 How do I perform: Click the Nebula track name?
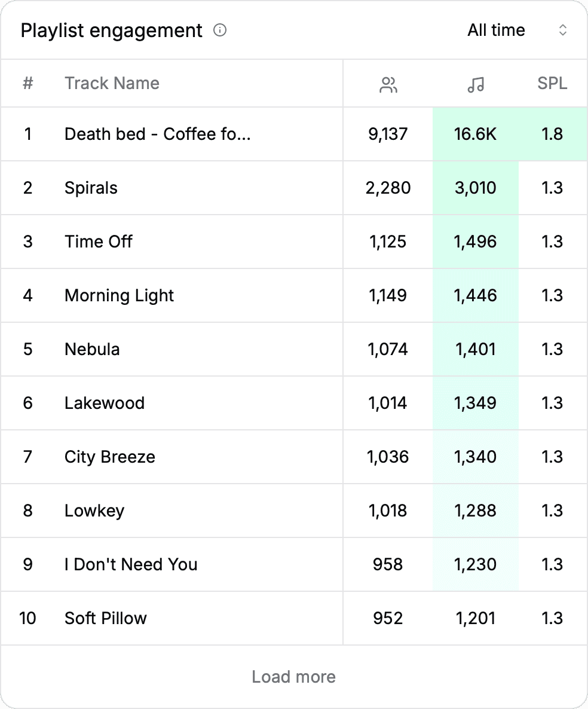point(92,349)
